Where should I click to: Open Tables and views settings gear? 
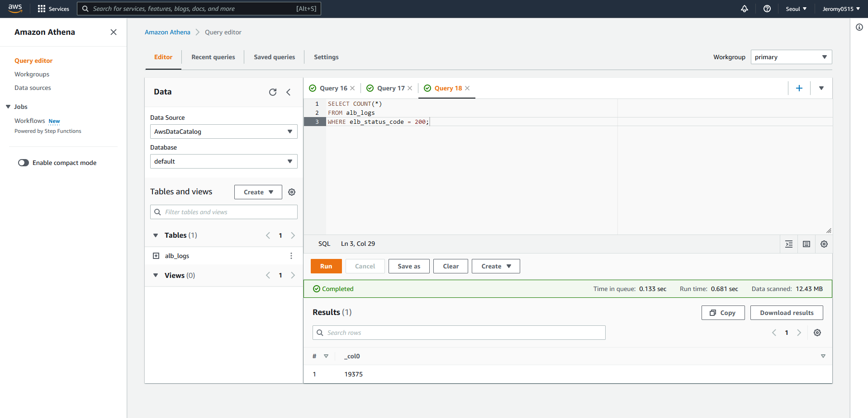(292, 192)
